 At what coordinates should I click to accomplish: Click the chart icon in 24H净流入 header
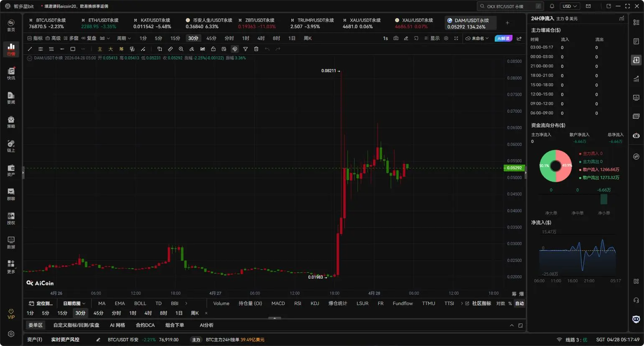[622, 18]
